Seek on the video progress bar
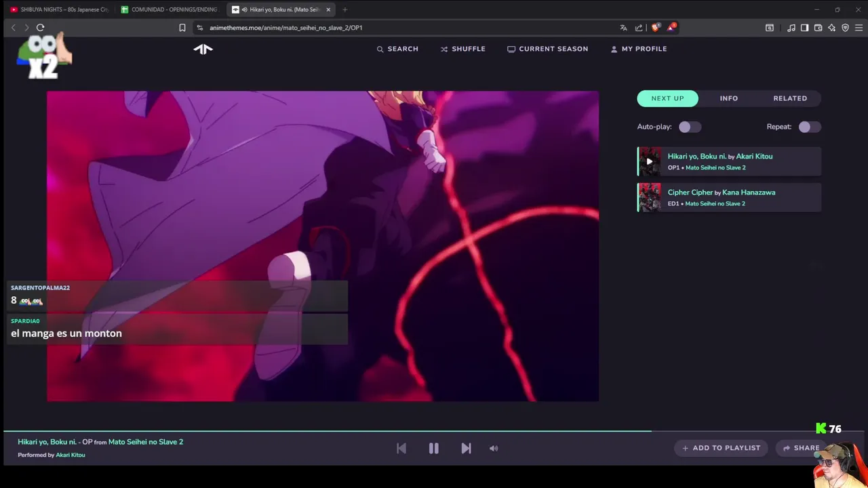Image resolution: width=868 pixels, height=488 pixels. tap(434, 430)
